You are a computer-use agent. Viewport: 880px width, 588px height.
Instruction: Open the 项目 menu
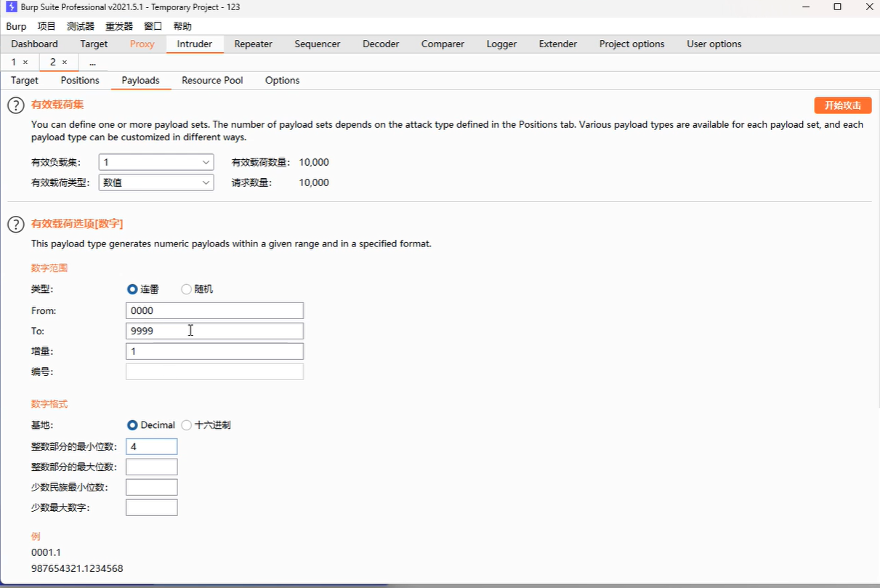point(47,26)
